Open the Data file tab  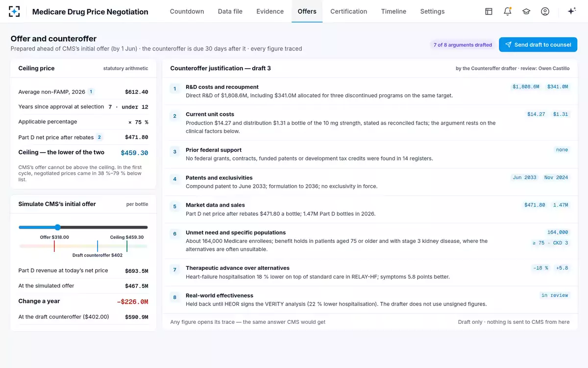tap(230, 11)
